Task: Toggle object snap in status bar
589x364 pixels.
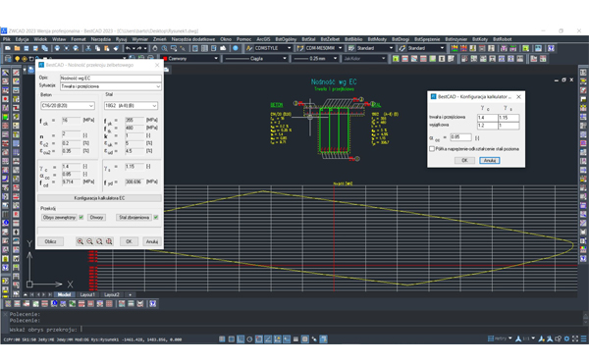Action: [x=259, y=339]
